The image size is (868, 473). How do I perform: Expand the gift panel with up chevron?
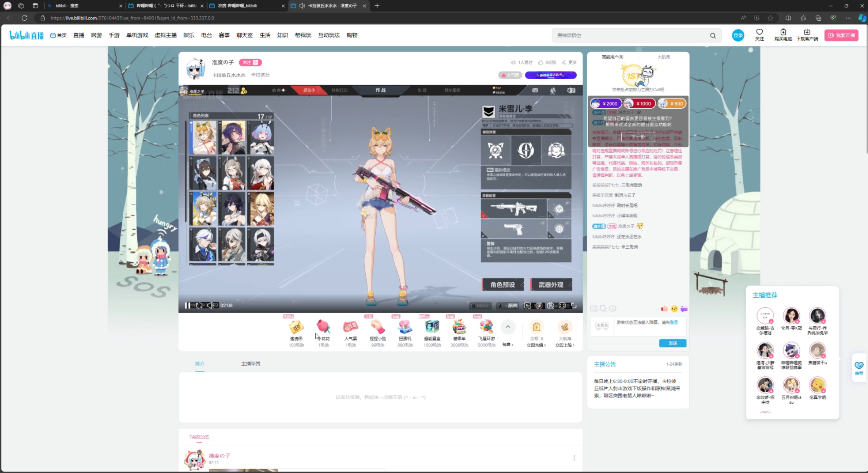point(508,327)
